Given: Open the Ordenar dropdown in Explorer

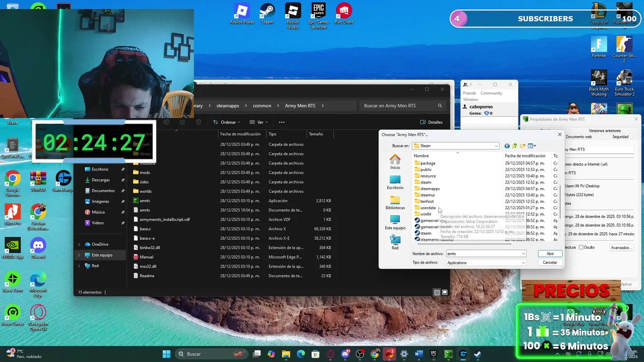Looking at the screenshot, I should [226, 122].
